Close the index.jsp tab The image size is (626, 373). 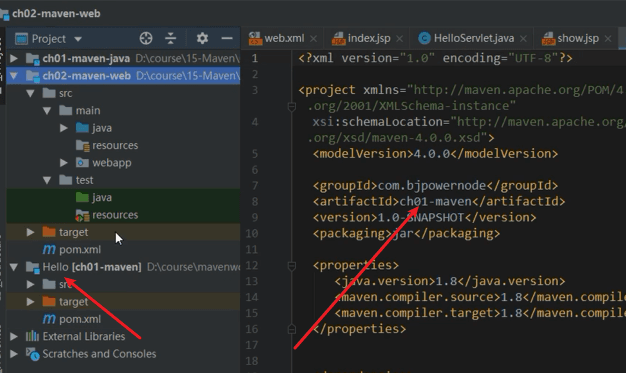[x=399, y=39]
